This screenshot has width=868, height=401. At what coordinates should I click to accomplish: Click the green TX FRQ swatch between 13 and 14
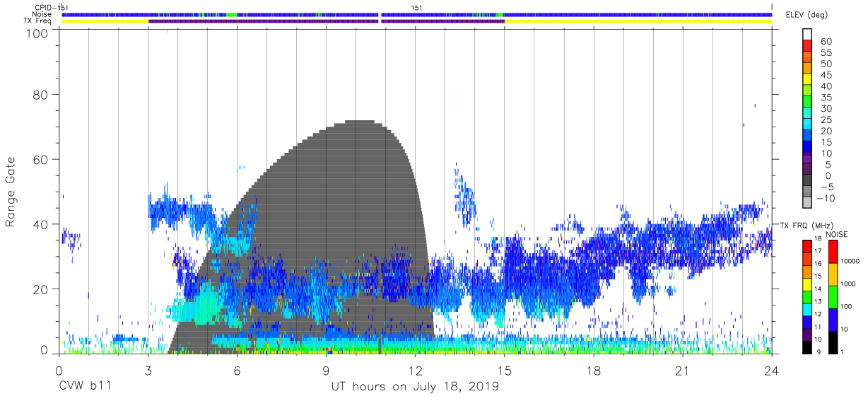point(807,296)
